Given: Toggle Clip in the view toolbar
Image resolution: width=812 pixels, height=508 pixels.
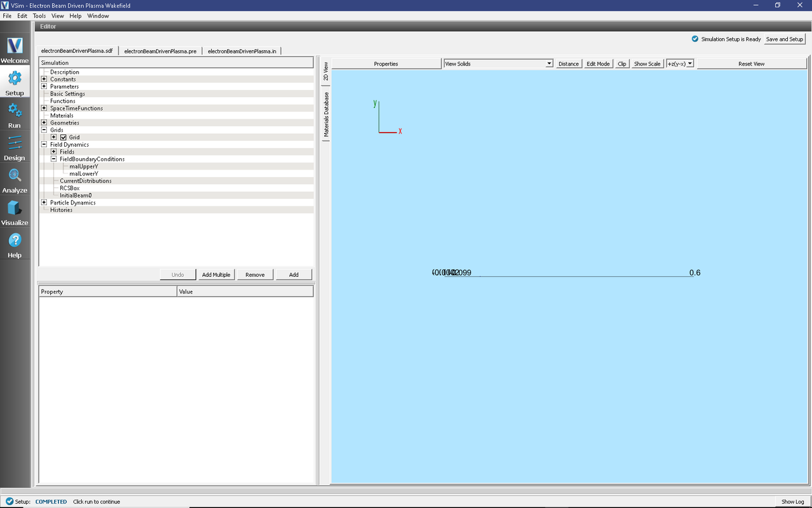Looking at the screenshot, I should pyautogui.click(x=622, y=63).
